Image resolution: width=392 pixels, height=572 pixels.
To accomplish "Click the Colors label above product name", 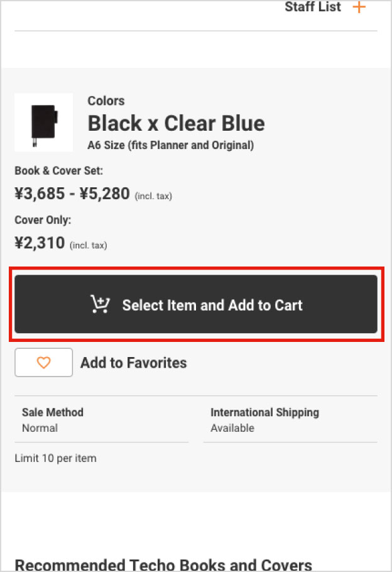I will [106, 101].
